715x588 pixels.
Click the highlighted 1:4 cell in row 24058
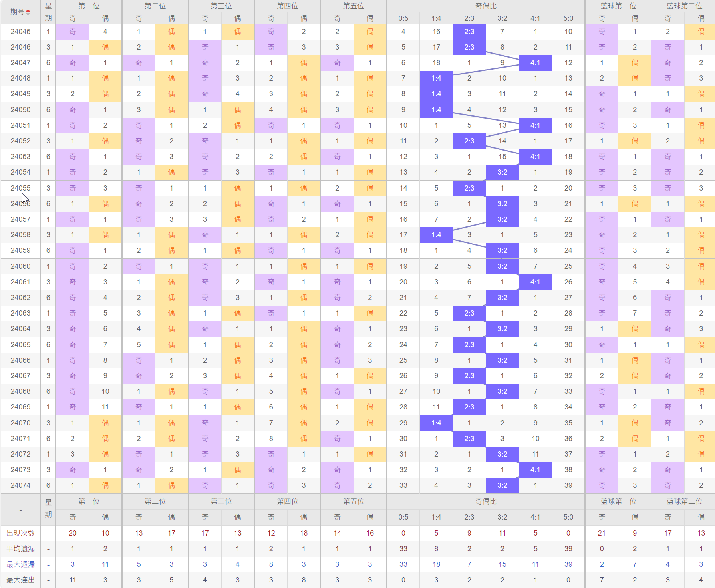(436, 235)
